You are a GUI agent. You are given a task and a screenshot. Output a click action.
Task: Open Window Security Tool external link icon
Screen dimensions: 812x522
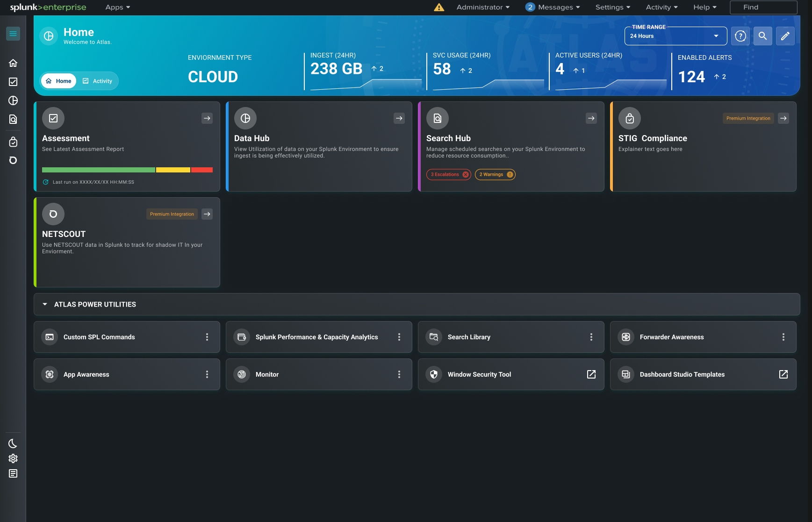click(591, 374)
